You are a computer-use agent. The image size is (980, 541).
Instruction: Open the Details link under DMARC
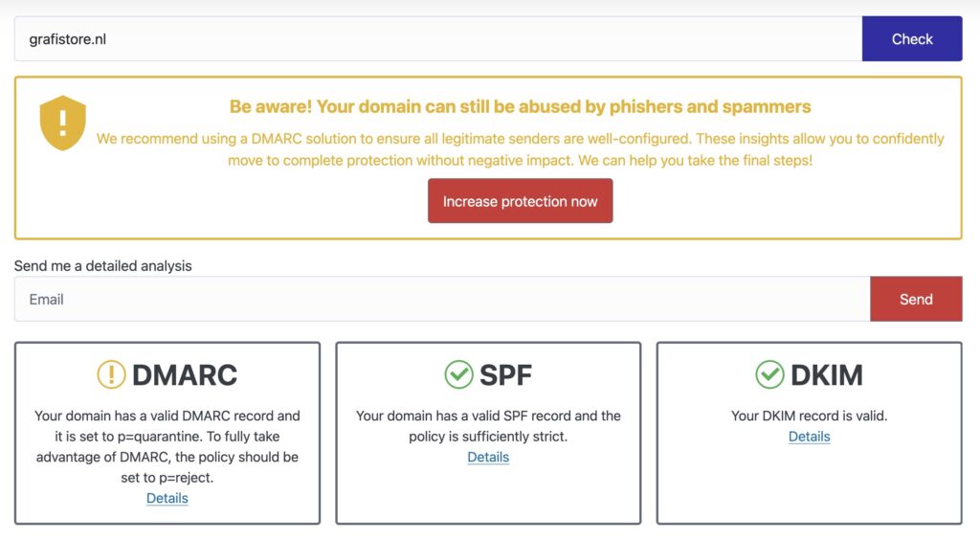[167, 498]
